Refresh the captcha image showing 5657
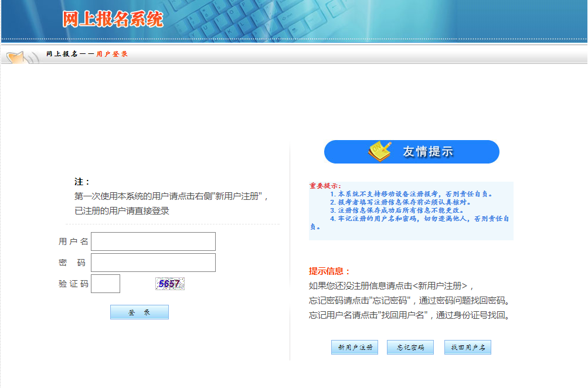Image resolution: width=588 pixels, height=388 pixels. (170, 284)
